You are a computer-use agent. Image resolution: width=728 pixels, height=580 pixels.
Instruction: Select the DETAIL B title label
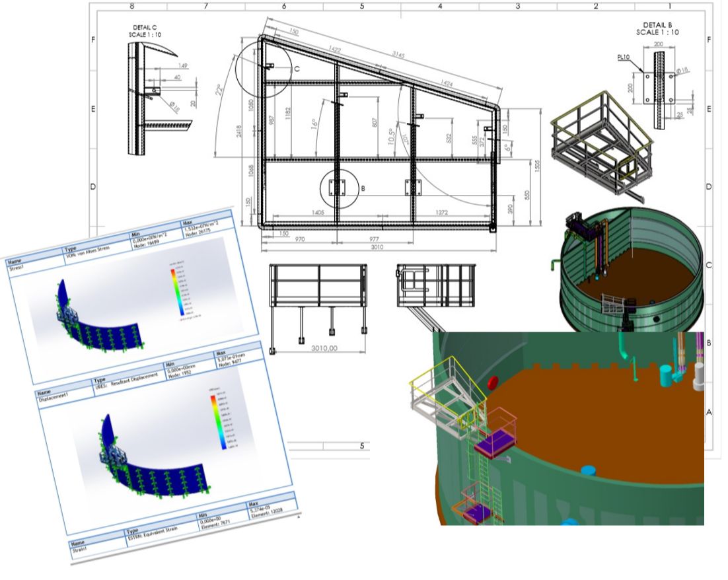657,28
